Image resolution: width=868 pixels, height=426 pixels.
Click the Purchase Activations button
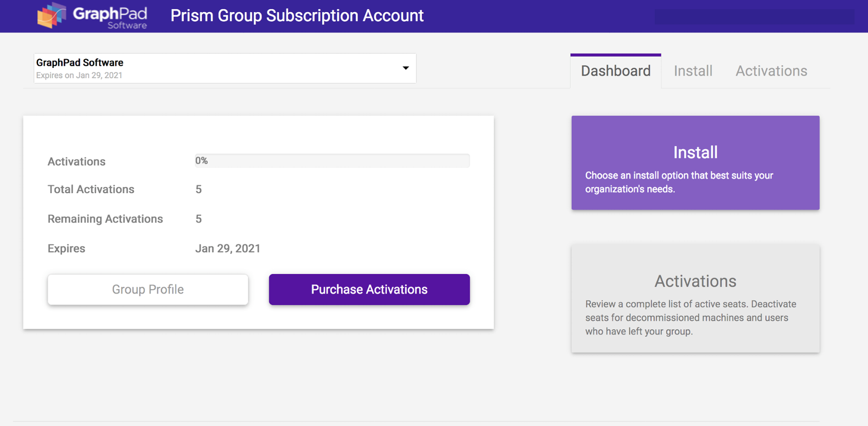pyautogui.click(x=369, y=289)
